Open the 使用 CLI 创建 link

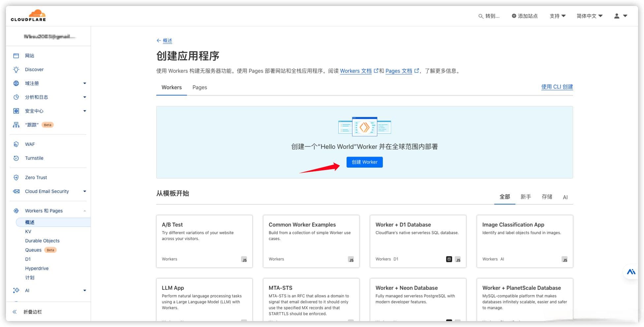tap(557, 87)
